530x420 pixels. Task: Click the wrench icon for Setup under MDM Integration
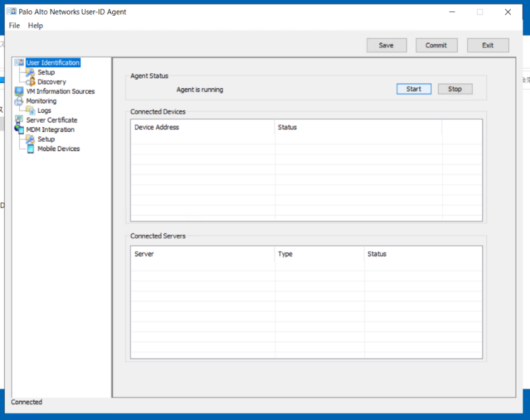(x=30, y=139)
